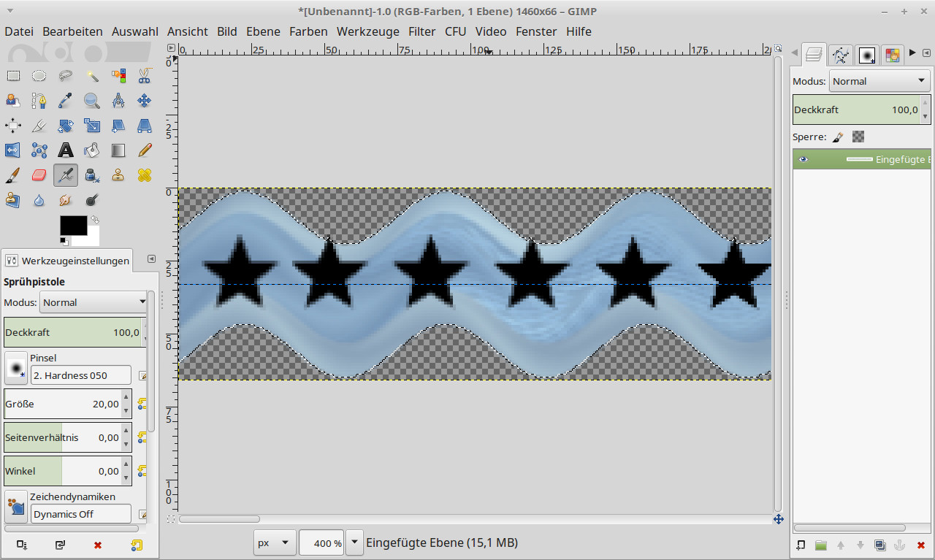Toggle the lock pixels brush icon
The image size is (935, 560).
(839, 137)
